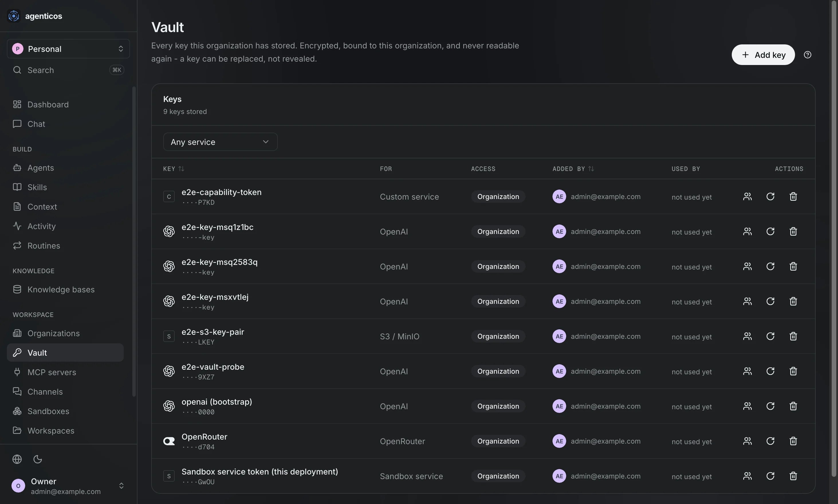Manage access for e2e-key-msxvtlej
Screen dimensions: 838x504
pyautogui.click(x=747, y=302)
